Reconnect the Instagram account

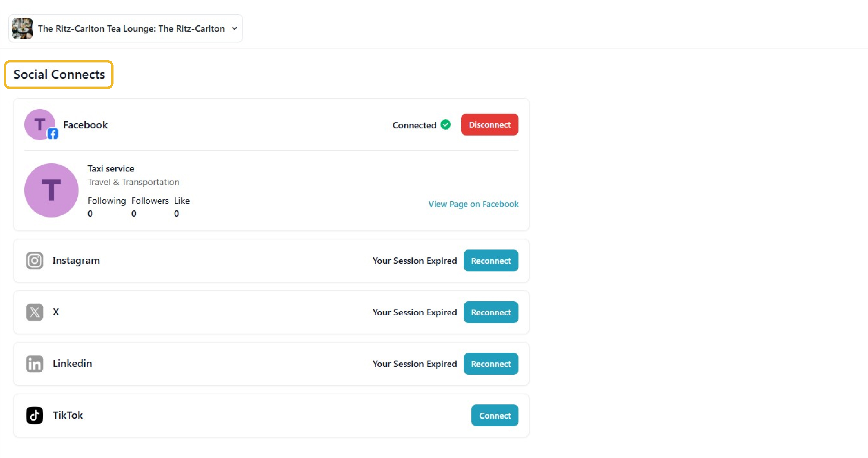tap(491, 261)
